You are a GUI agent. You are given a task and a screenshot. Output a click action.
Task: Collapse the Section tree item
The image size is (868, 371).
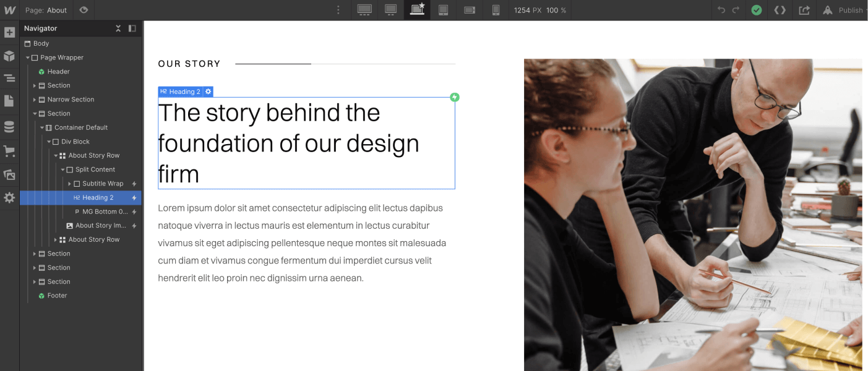click(35, 113)
